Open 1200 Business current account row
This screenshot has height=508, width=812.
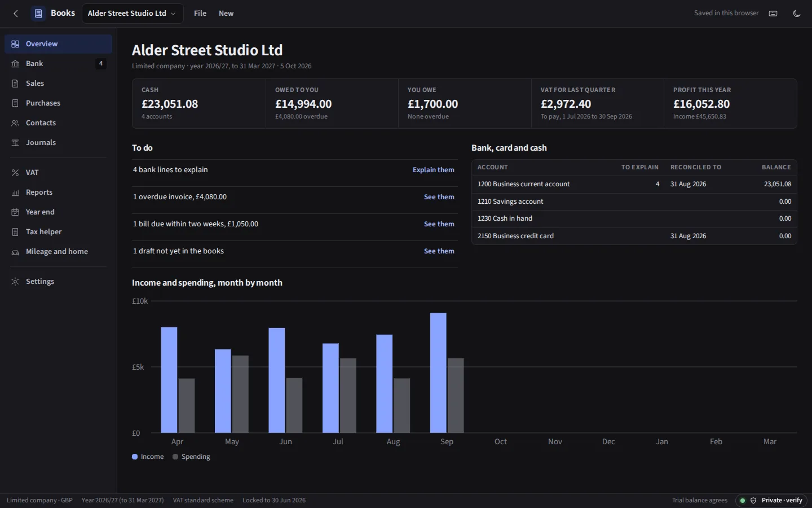(x=634, y=184)
